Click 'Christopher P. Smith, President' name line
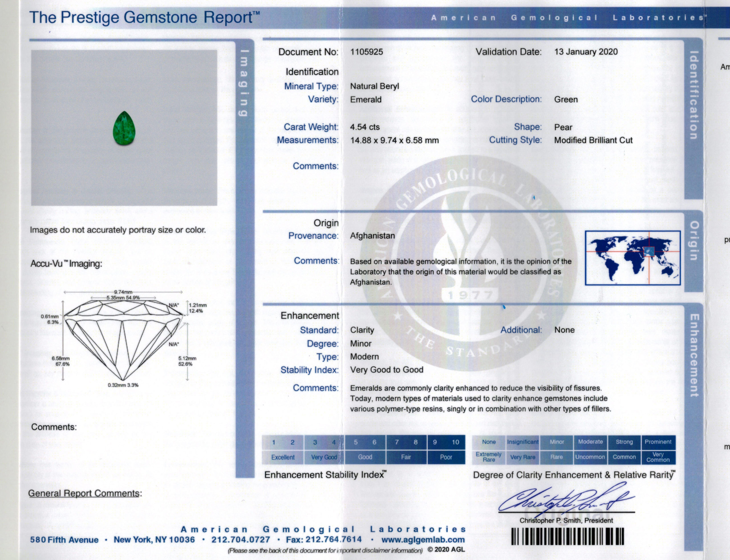Viewport: 730px width, 560px height. (566, 521)
